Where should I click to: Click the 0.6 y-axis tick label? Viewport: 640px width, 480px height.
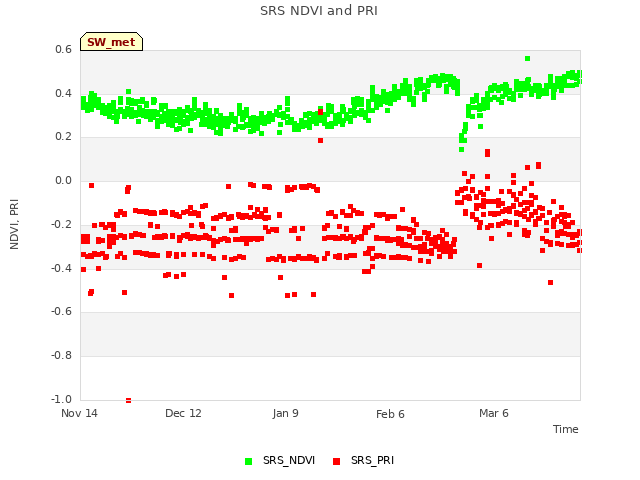[63, 49]
